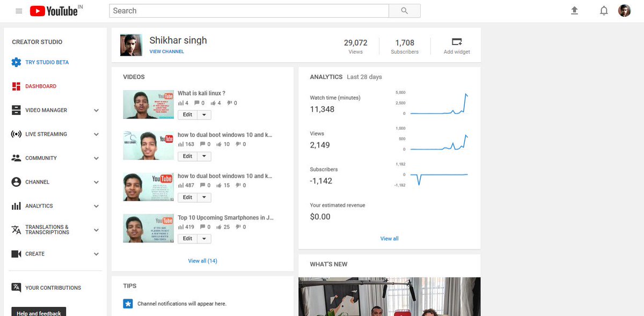
Task: Open Edit dropdown for Top 10 Upcoming Smartphones
Action: [204, 239]
